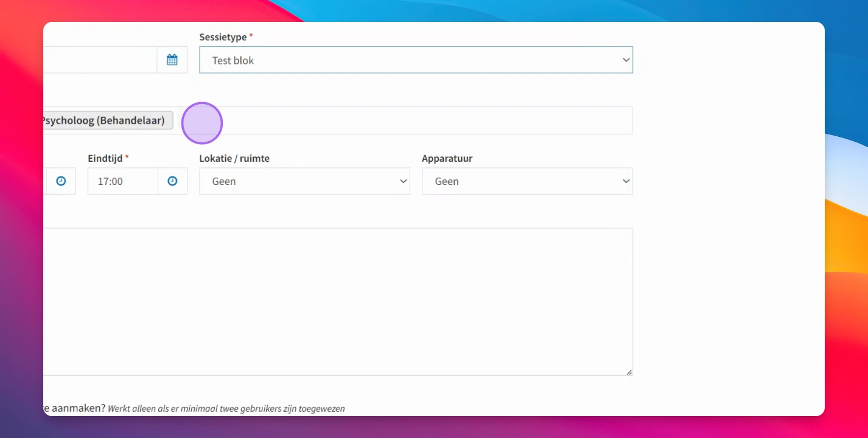Click the Sessietype label
Screen dimensions: 868x438
point(223,37)
